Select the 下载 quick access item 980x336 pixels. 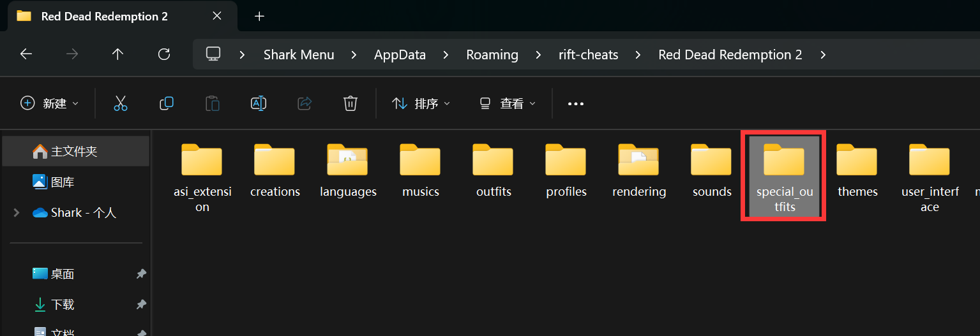click(x=63, y=305)
